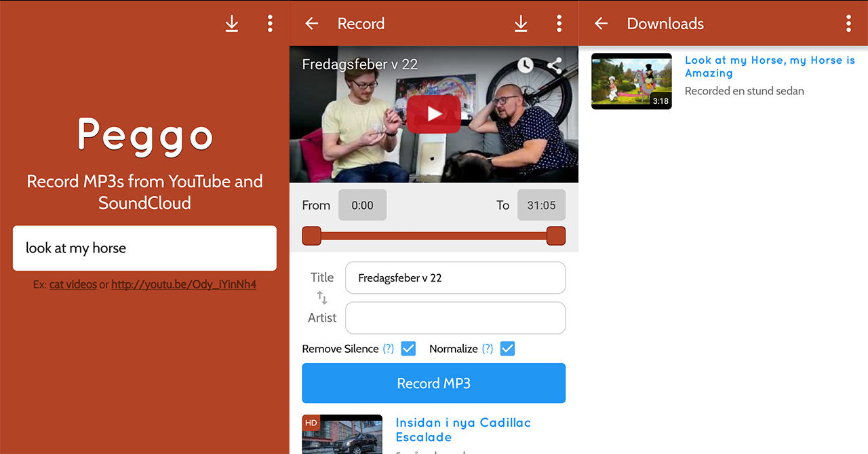
Task: Click the 'Downloads' header title
Action: click(x=665, y=24)
